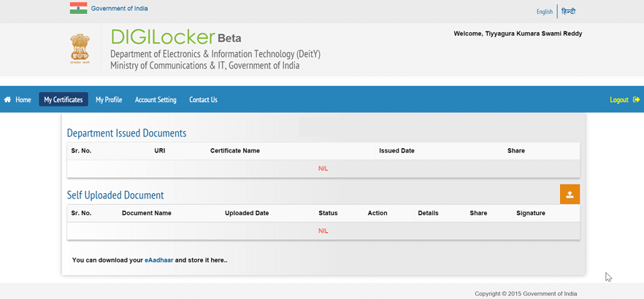Image resolution: width=644 pixels, height=299 pixels.
Task: Click the Issued Date column header
Action: tap(396, 151)
